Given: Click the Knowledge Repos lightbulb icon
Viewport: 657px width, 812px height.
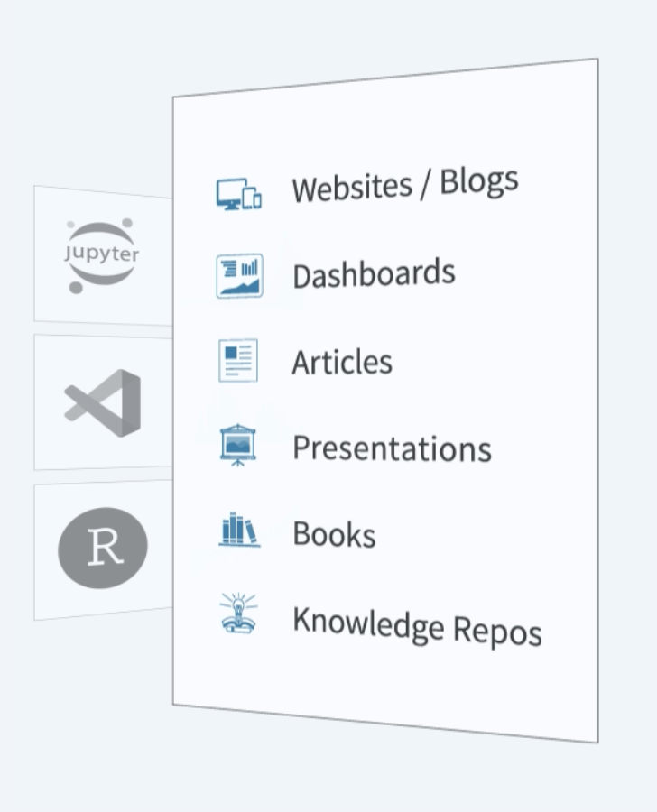Looking at the screenshot, I should coord(238,614).
